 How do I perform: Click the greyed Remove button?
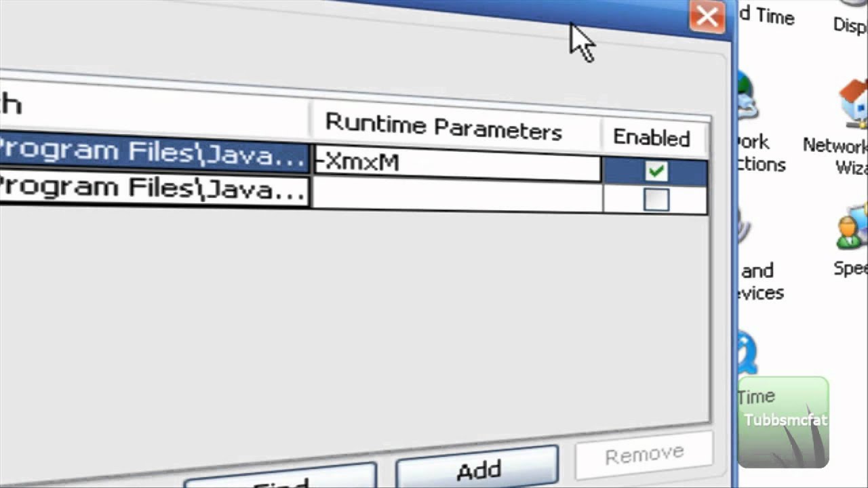point(644,455)
